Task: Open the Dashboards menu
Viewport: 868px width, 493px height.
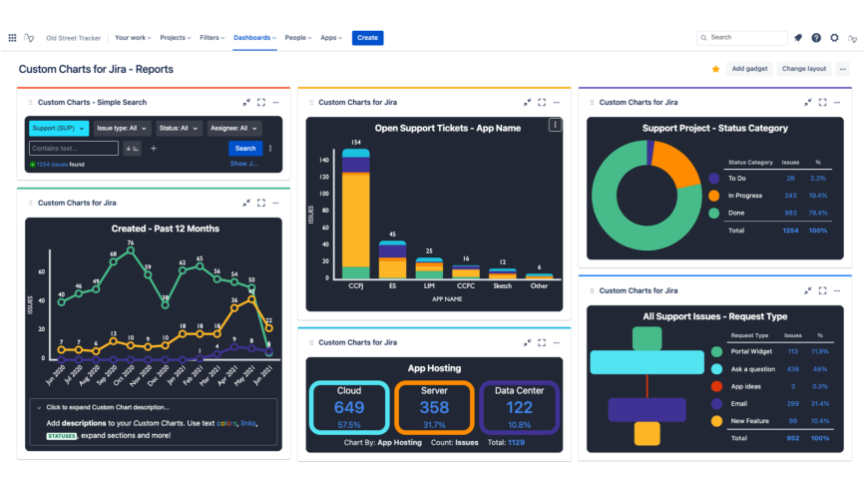Action: [x=254, y=38]
